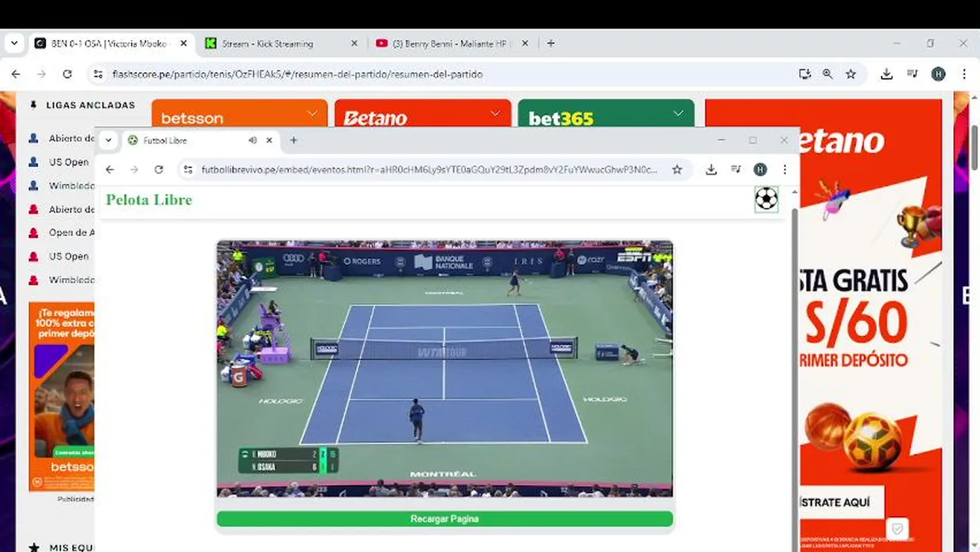This screenshot has width=980, height=552.
Task: Click install app icon in Flashscore address bar
Action: point(804,74)
